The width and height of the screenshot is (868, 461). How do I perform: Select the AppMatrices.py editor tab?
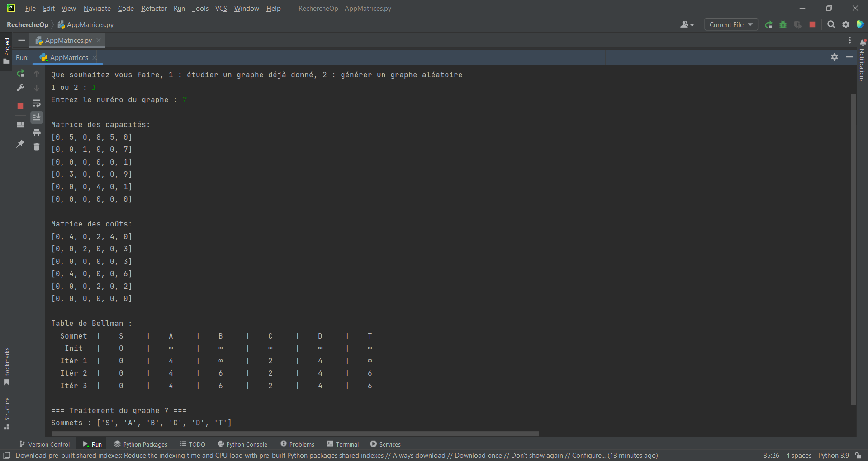(68, 40)
